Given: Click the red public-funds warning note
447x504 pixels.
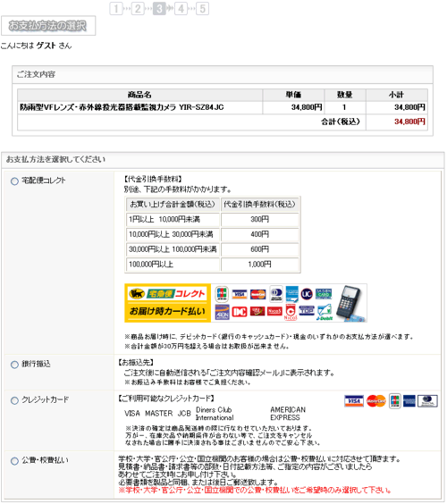Looking at the screenshot, I should click(x=255, y=491).
